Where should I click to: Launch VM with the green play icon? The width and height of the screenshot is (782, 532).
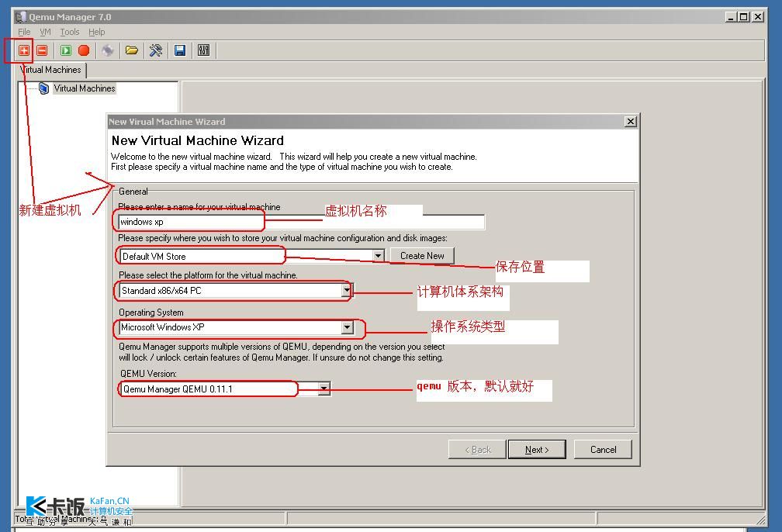coord(65,50)
